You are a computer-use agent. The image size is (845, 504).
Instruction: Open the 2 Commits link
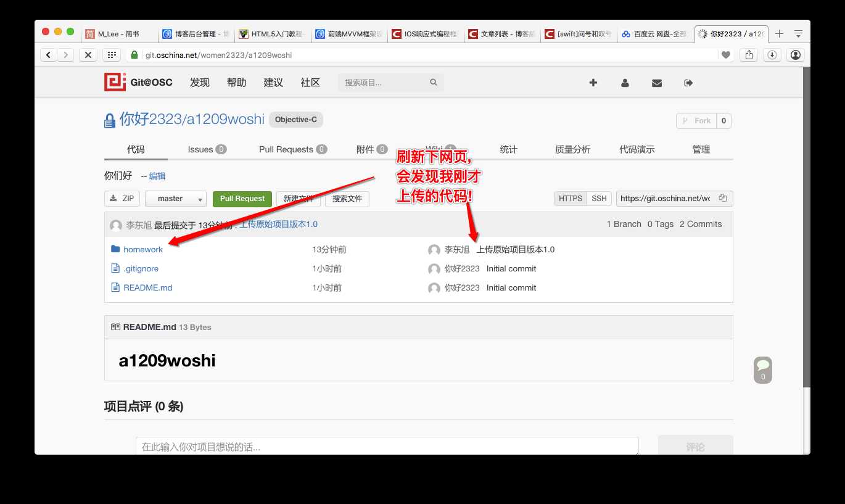click(701, 224)
